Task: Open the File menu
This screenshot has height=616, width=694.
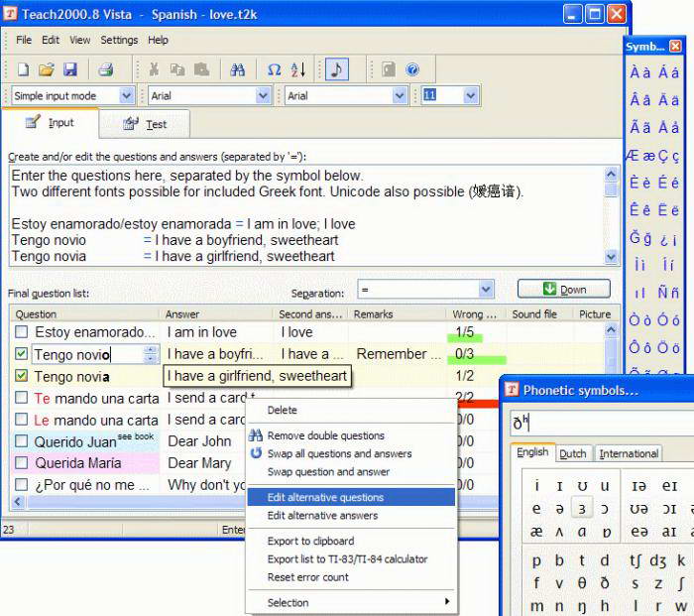Action: click(24, 40)
